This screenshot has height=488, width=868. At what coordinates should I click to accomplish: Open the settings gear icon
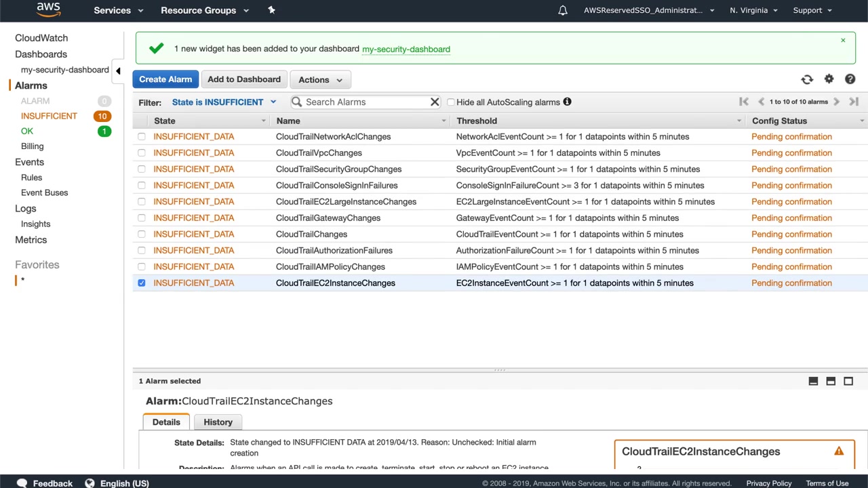[829, 79]
